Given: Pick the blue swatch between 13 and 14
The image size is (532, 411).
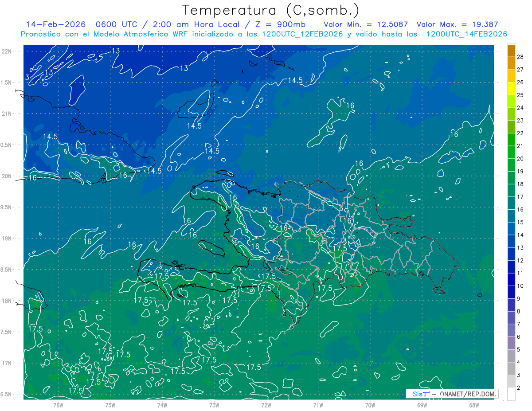Looking at the screenshot, I should (511, 241).
